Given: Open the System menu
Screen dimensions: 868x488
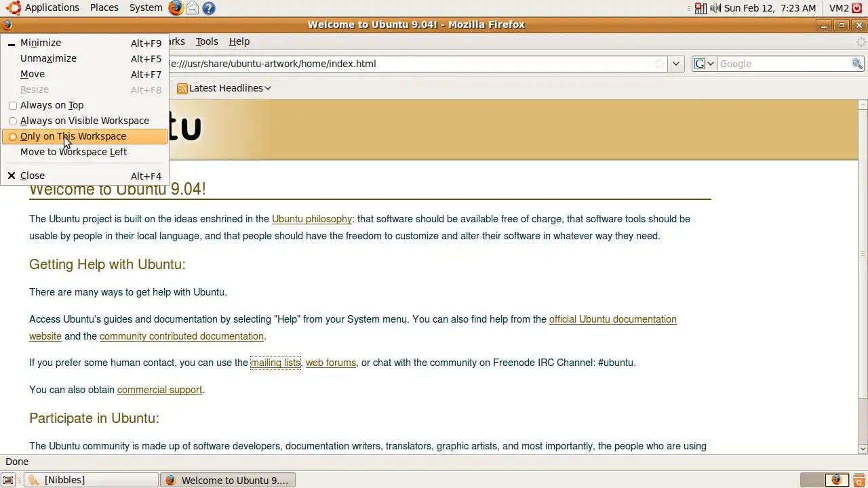Looking at the screenshot, I should click(146, 7).
